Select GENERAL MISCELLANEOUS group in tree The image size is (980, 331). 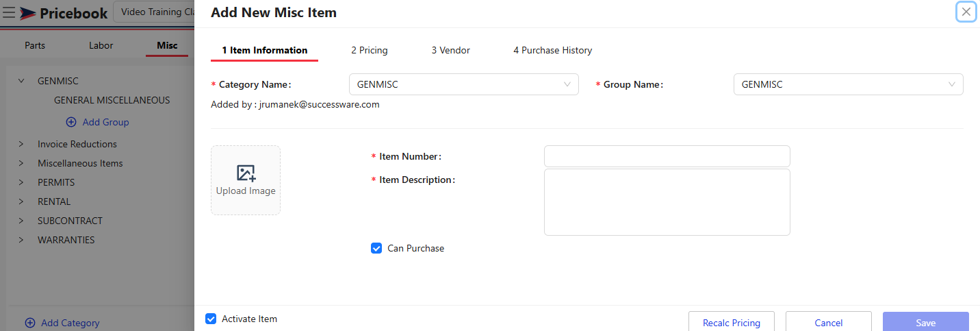[112, 100]
